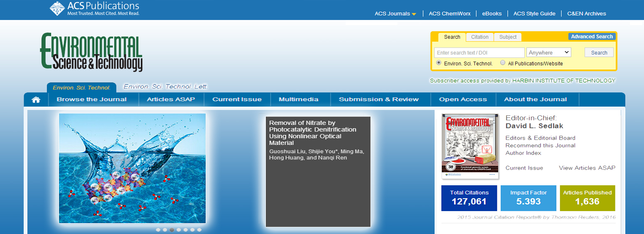Viewport: 644px width, 234px height.
Task: Select the Environ. Sci. Technol. radio button
Action: (x=439, y=63)
